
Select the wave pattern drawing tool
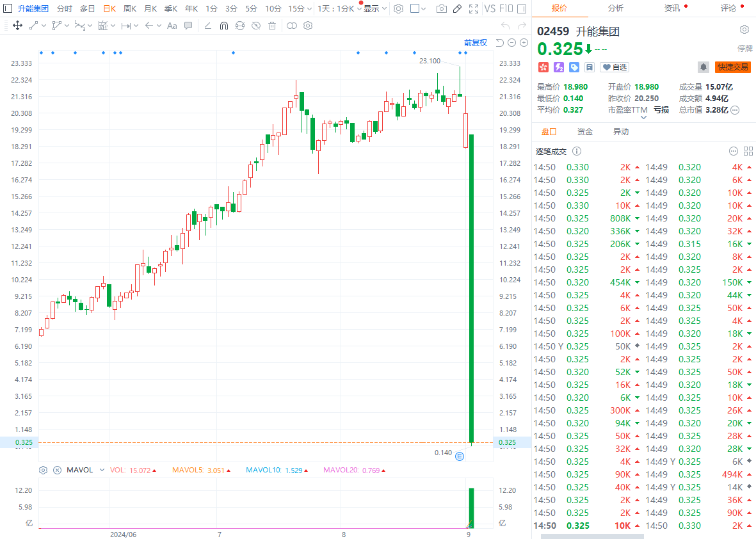pyautogui.click(x=79, y=26)
